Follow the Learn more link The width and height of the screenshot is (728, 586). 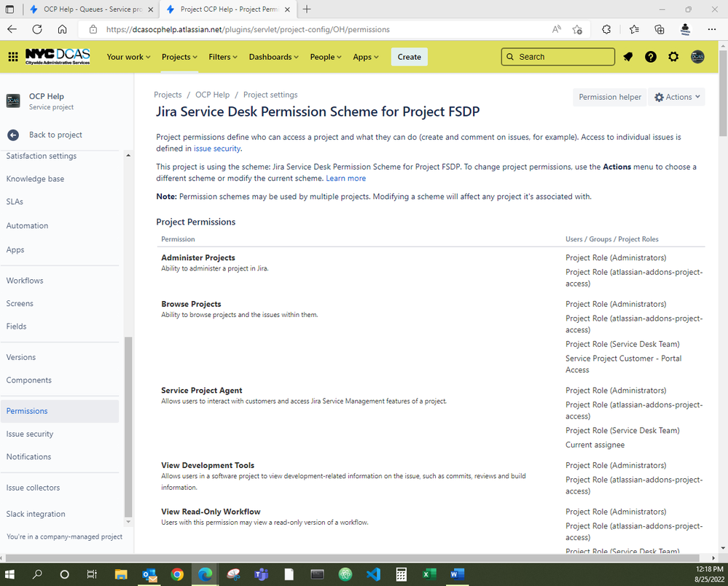[346, 179]
